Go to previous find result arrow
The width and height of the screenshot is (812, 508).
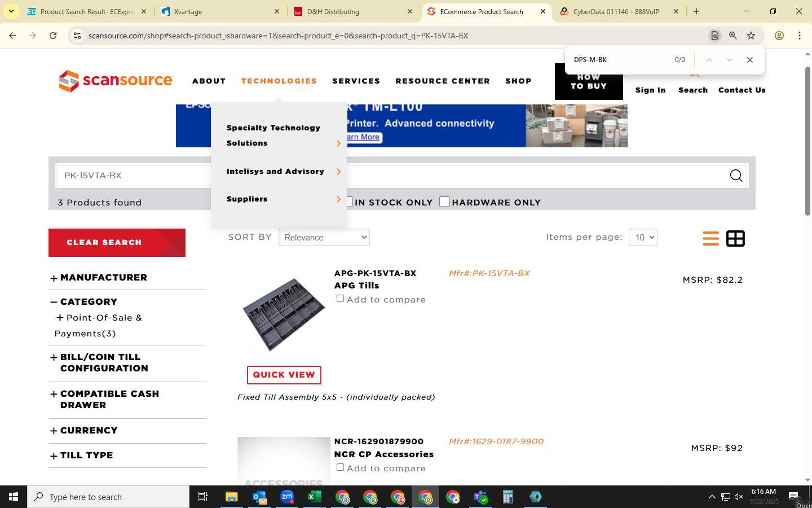(709, 60)
